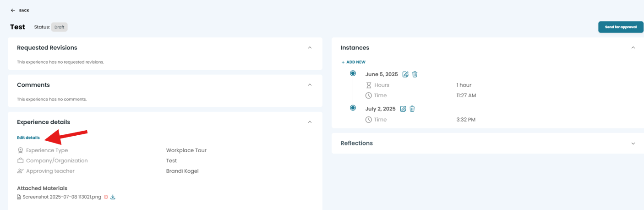Expand the Reflections panel
This screenshot has width=644, height=210.
click(x=633, y=144)
